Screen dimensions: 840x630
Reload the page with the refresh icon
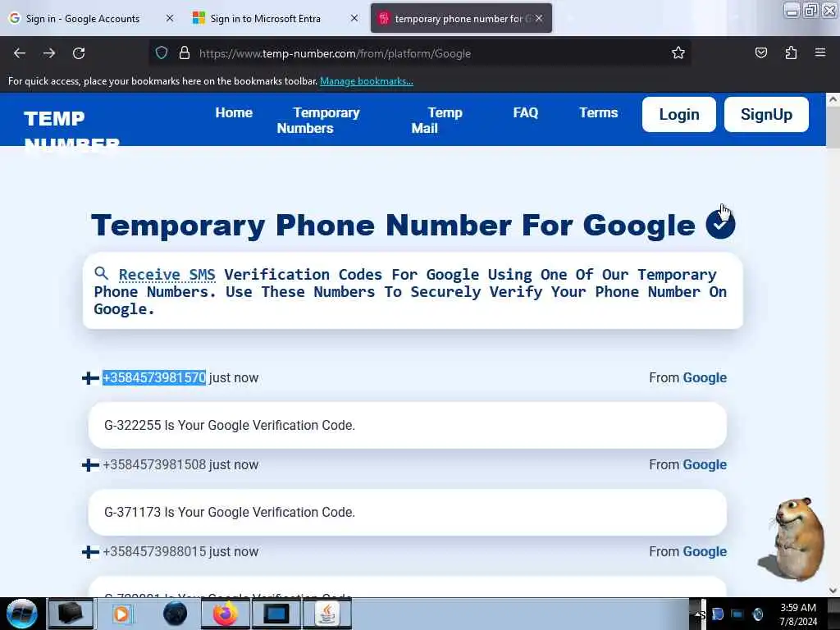tap(79, 53)
